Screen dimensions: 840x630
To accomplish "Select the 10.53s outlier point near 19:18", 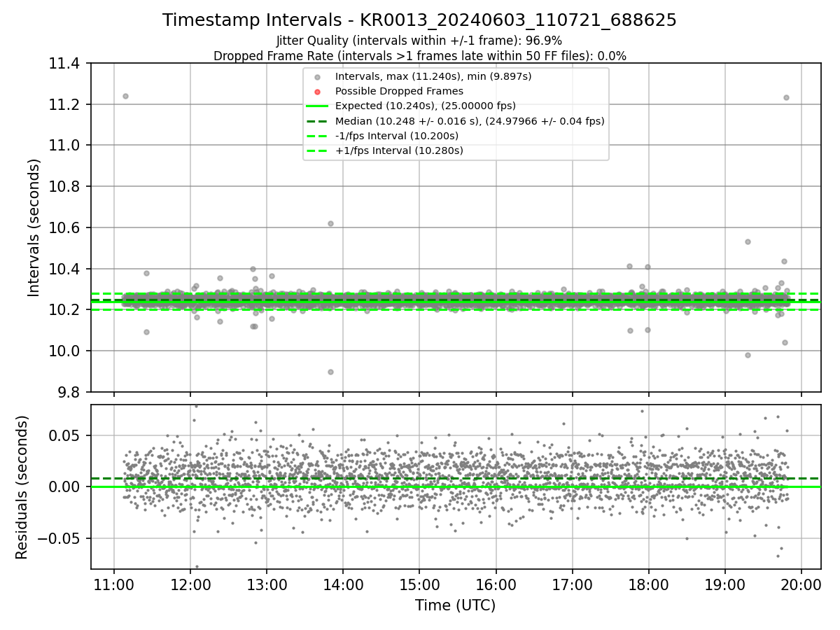I will tap(748, 241).
